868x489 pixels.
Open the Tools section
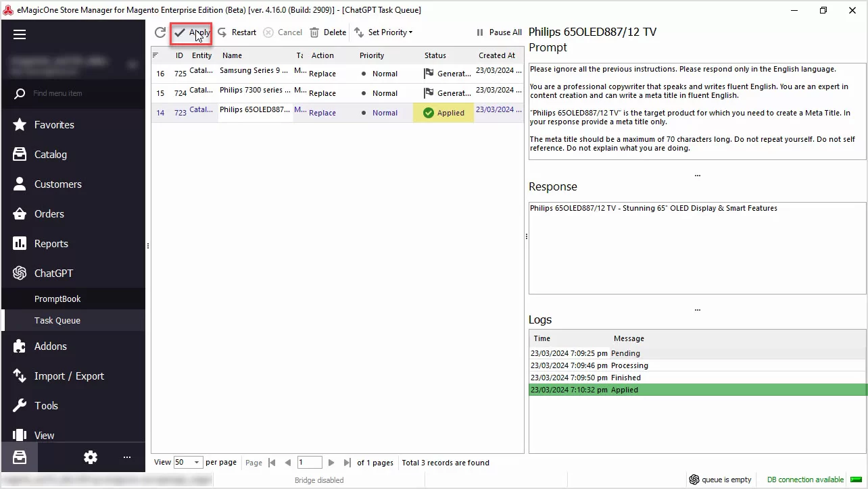73,405
